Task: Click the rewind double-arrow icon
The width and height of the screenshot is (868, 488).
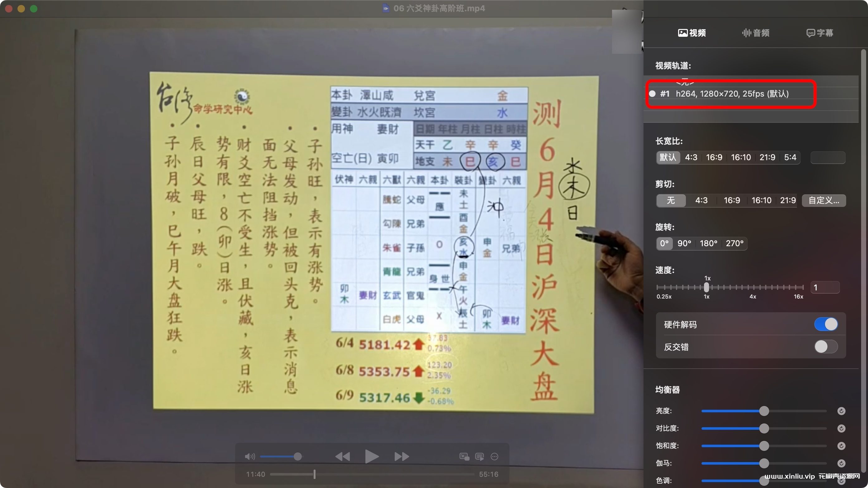Action: point(342,457)
